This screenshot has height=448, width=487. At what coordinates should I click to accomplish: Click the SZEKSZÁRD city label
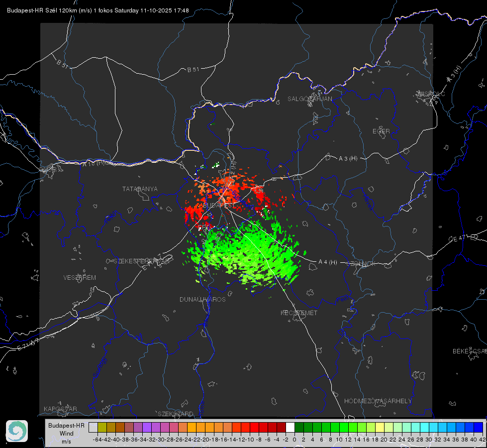coord(176,414)
